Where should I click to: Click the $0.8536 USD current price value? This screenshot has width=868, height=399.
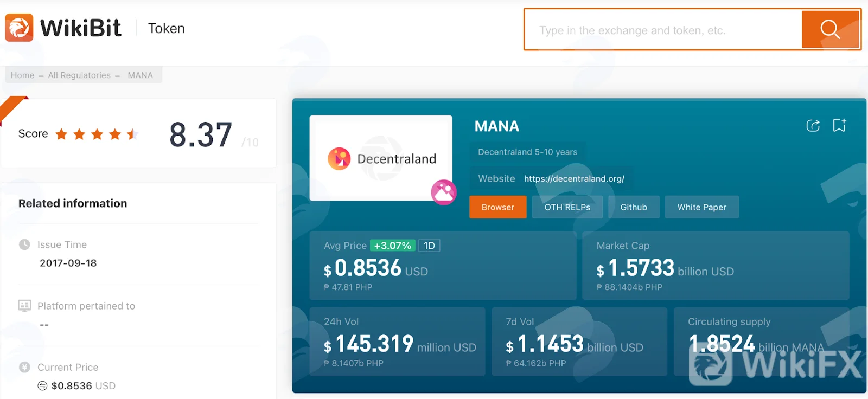[84, 386]
